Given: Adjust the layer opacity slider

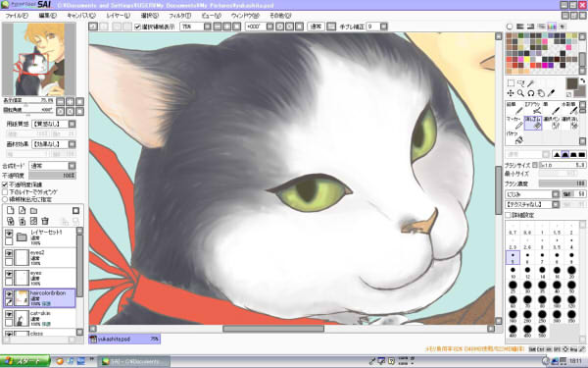Looking at the screenshot, I should [x=52, y=176].
